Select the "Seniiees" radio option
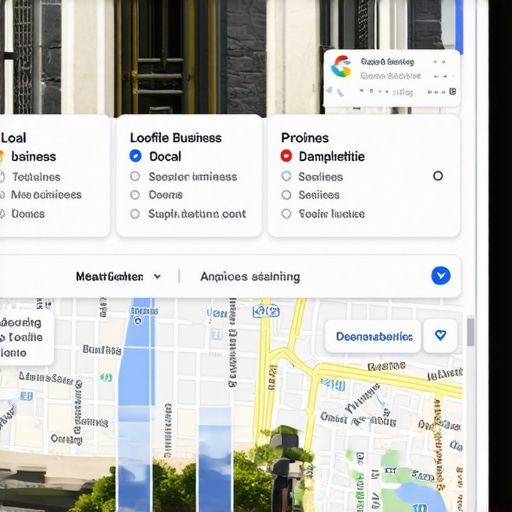The width and height of the screenshot is (512, 512). click(286, 176)
